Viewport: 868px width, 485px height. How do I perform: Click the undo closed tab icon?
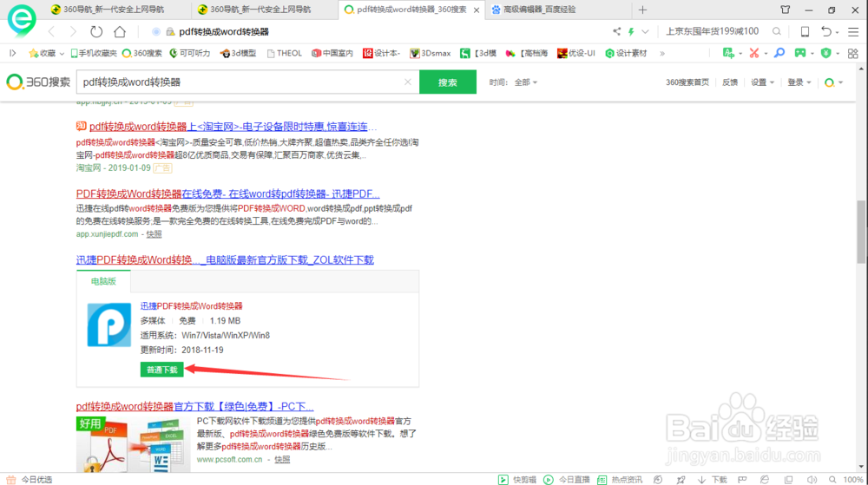(x=826, y=31)
